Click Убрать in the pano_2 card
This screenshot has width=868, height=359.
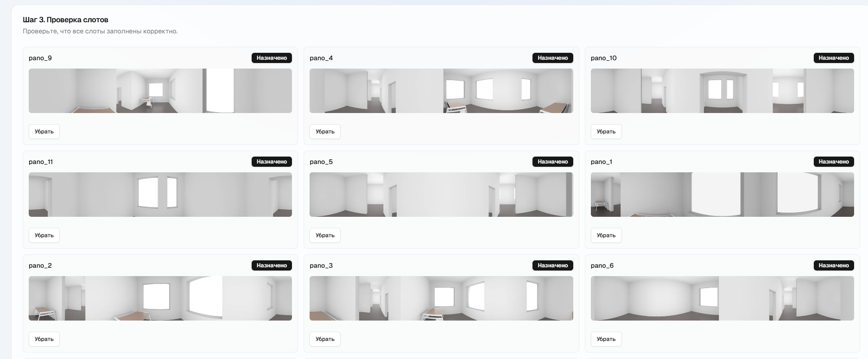(44, 339)
